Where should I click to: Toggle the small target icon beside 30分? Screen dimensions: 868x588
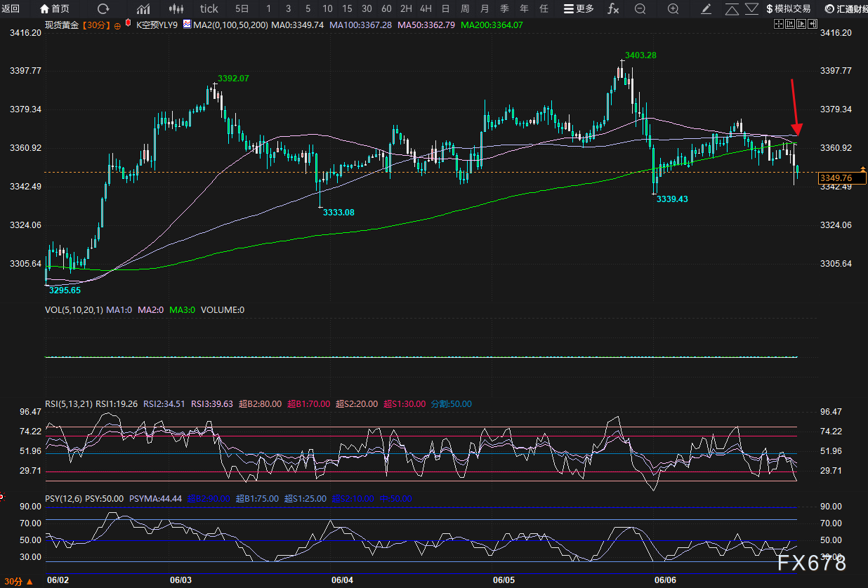pyautogui.click(x=117, y=24)
